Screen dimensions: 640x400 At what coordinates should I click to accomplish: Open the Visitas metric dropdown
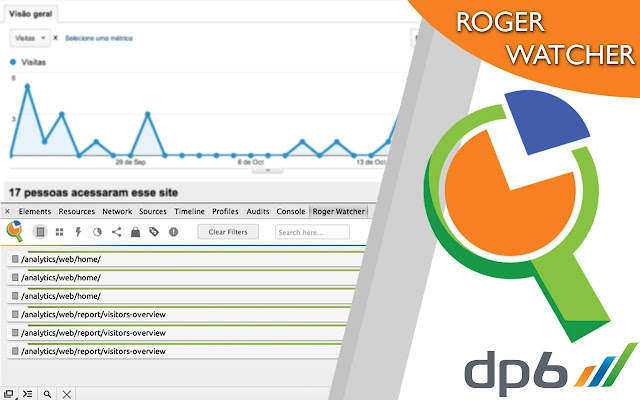point(30,38)
